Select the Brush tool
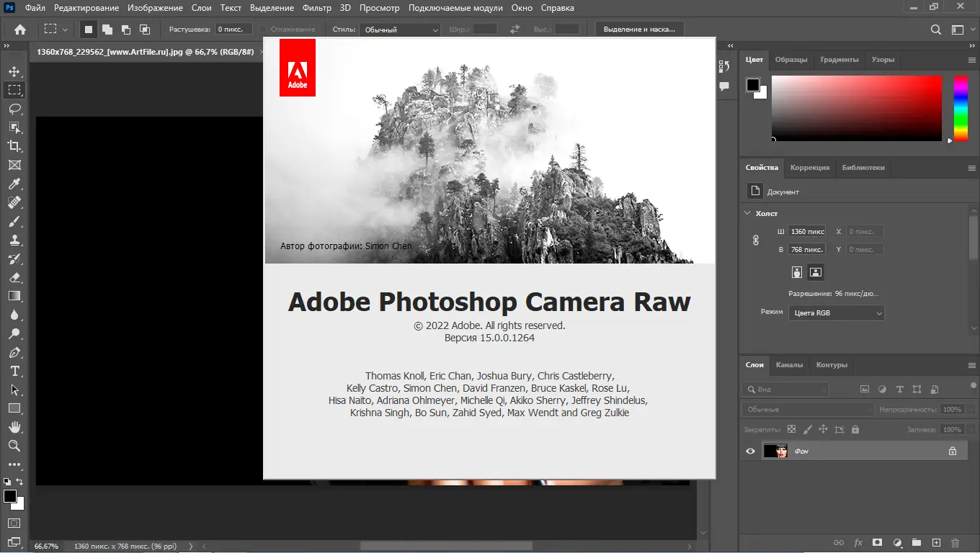980x553 pixels. point(14,222)
